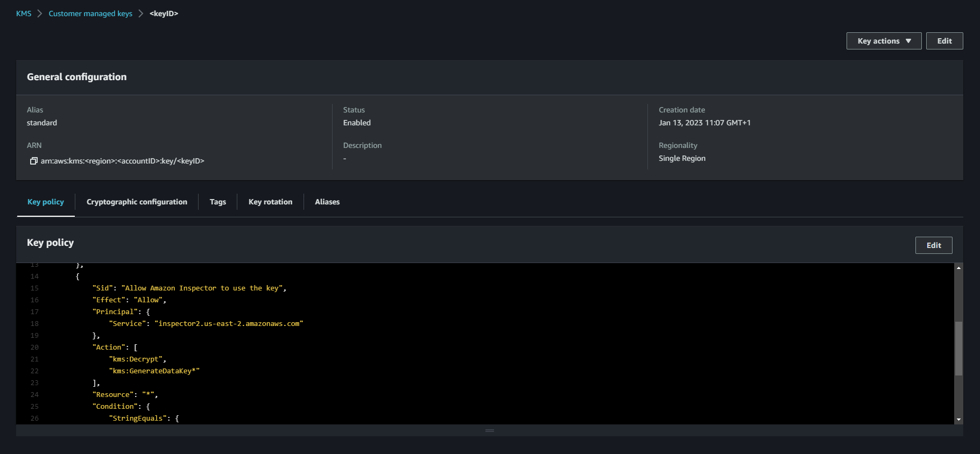This screenshot has width=980, height=454.
Task: Navigate to KMS via the breadcrumb
Action: [24, 13]
